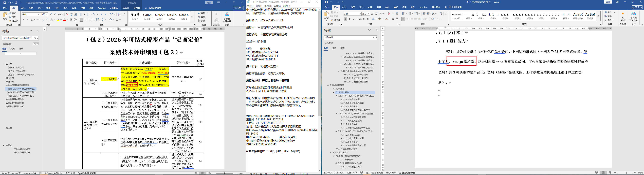Click 保存到百度网盘 in the 集中采购 Word window
This screenshot has height=175, width=644.
(227, 17)
